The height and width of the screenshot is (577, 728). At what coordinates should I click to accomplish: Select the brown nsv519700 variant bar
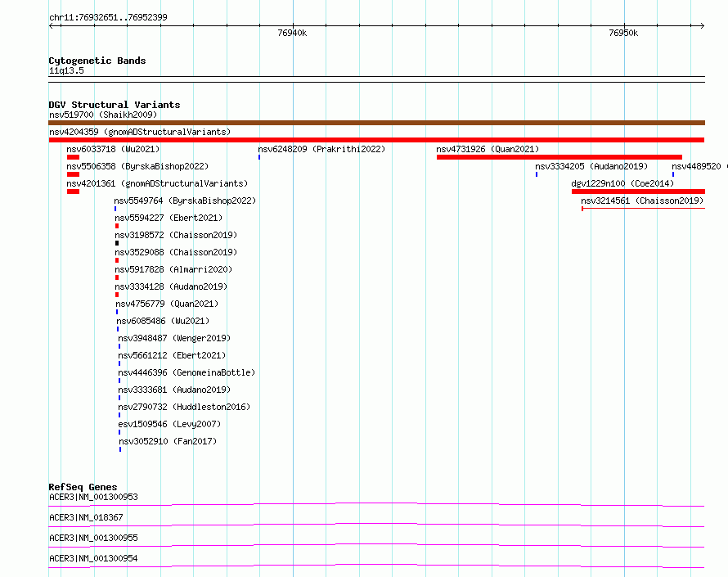coord(376,123)
